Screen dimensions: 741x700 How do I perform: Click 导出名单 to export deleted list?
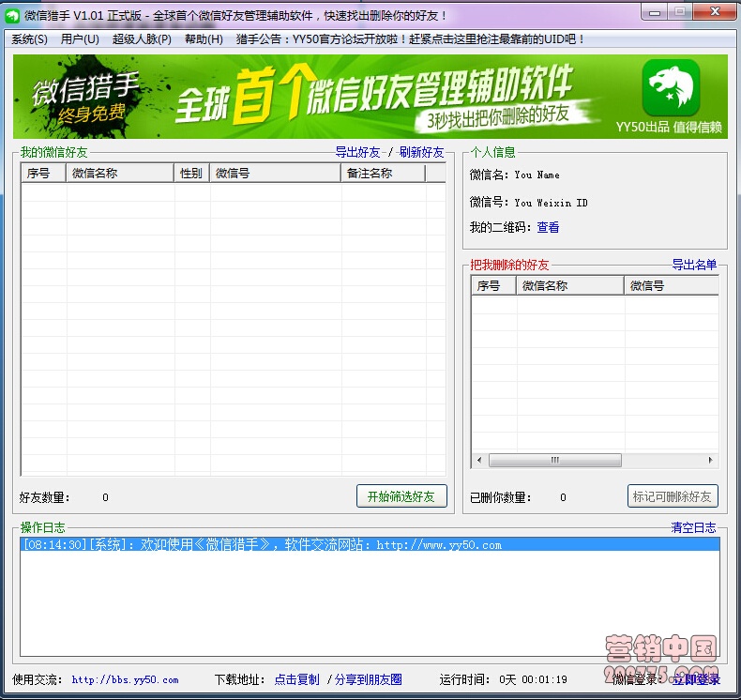pyautogui.click(x=693, y=266)
